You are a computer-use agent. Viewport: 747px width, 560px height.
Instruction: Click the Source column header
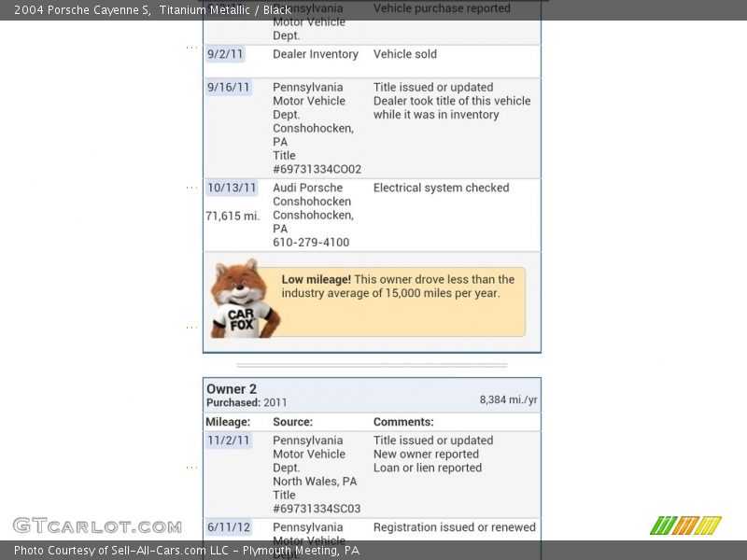[292, 422]
